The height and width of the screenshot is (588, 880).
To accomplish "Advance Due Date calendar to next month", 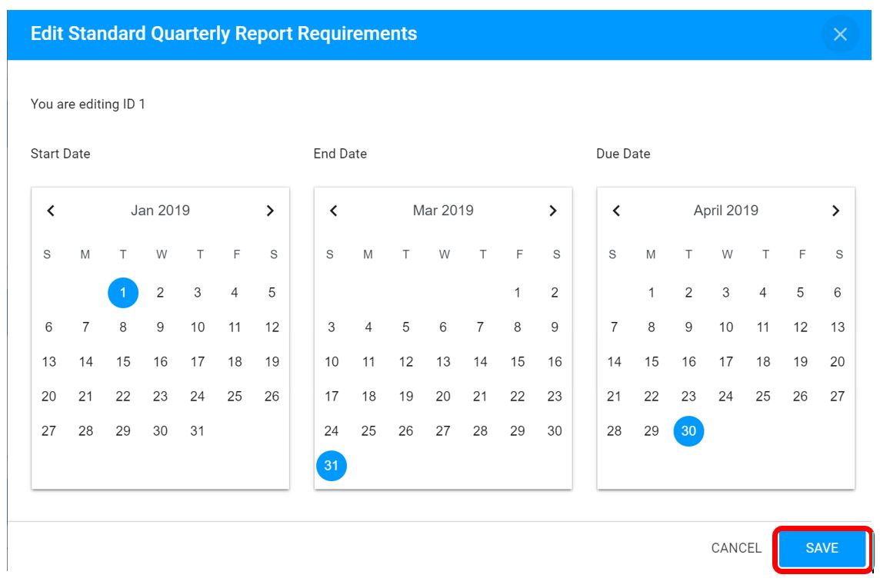I will (x=835, y=211).
